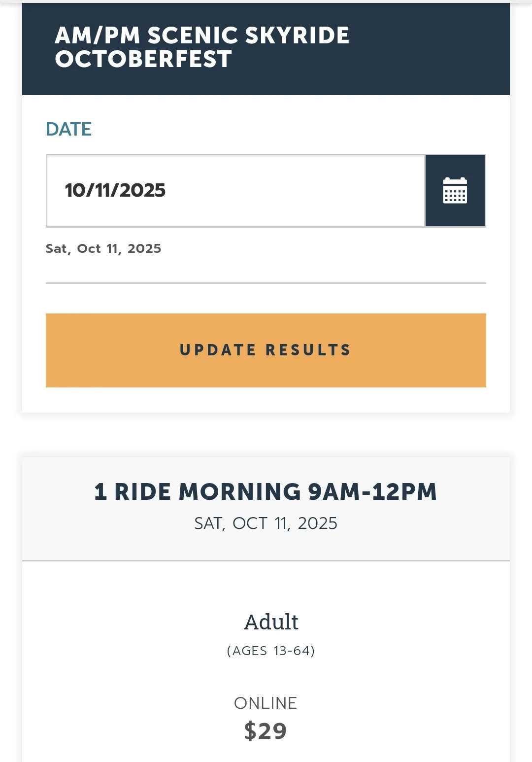Image resolution: width=532 pixels, height=762 pixels.
Task: Click the $29 ticket price
Action: point(266,730)
